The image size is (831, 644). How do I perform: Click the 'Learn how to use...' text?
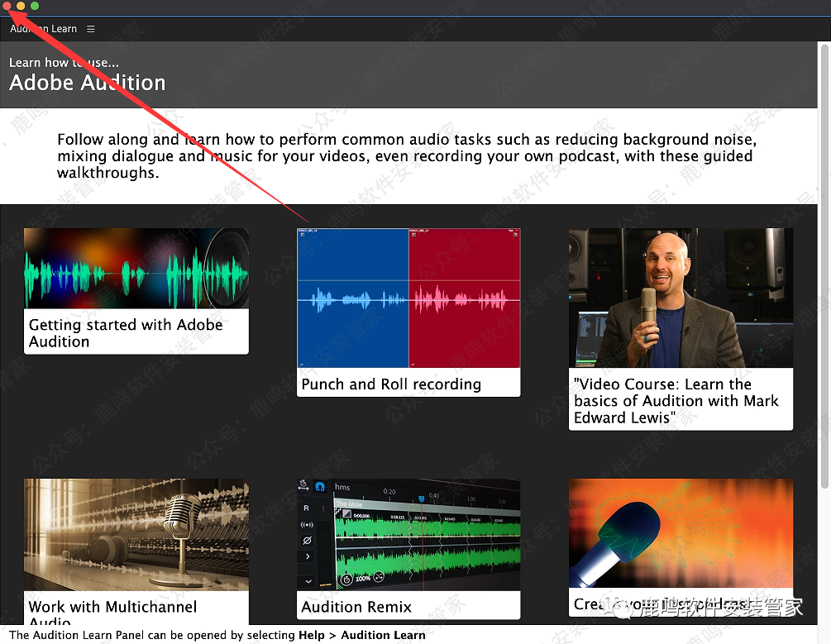[x=64, y=62]
